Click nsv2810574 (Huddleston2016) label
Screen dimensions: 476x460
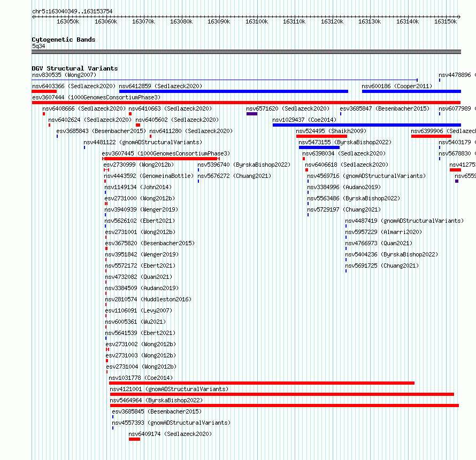(x=149, y=299)
